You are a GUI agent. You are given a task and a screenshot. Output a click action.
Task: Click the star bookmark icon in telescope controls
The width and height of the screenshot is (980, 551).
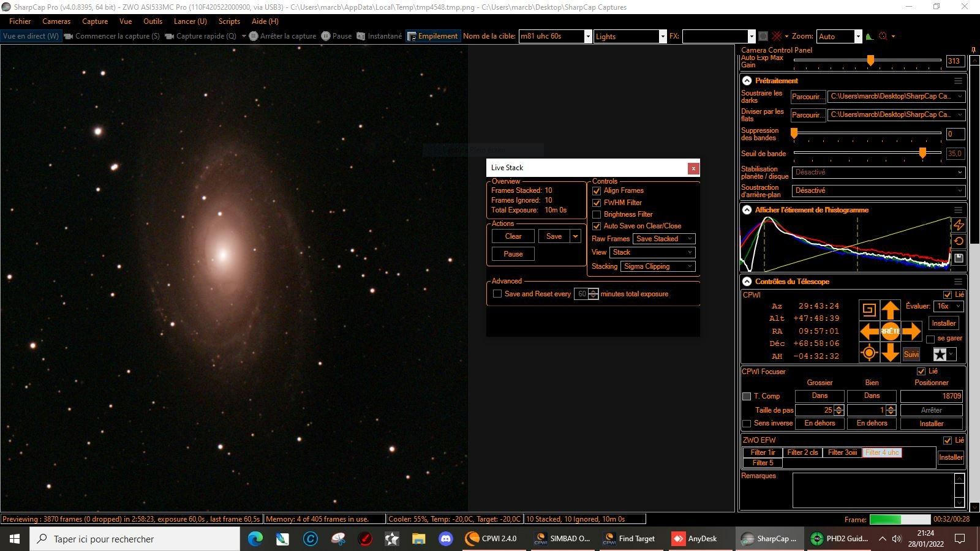click(x=940, y=354)
